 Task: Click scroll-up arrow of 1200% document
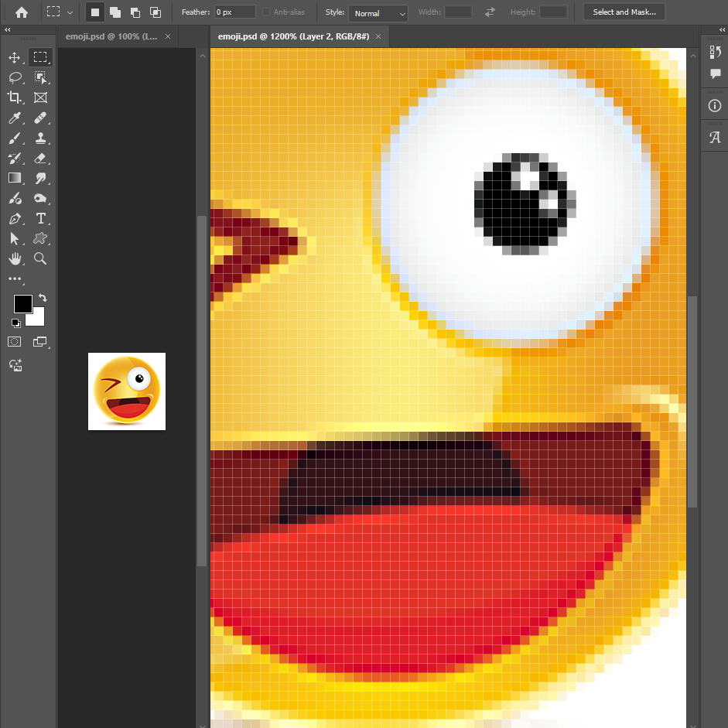pyautogui.click(x=692, y=56)
